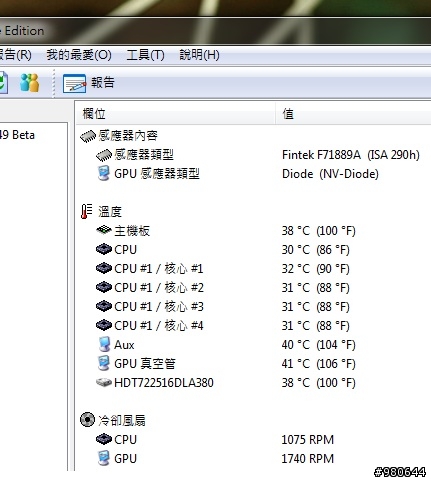This screenshot has height=480, width=431.
Task: Open the 工具(T) menu
Action: coord(145,55)
